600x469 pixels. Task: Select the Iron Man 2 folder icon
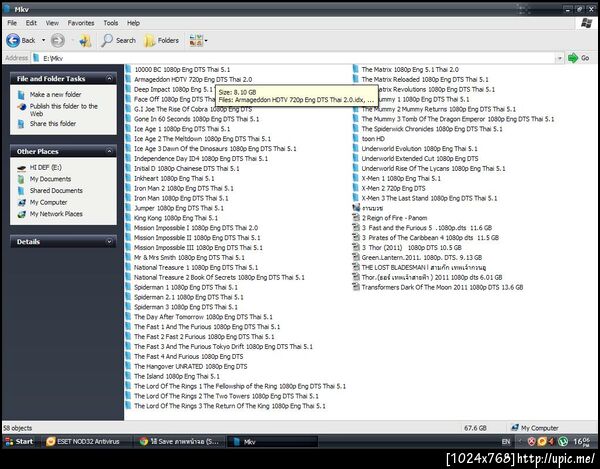(128, 188)
